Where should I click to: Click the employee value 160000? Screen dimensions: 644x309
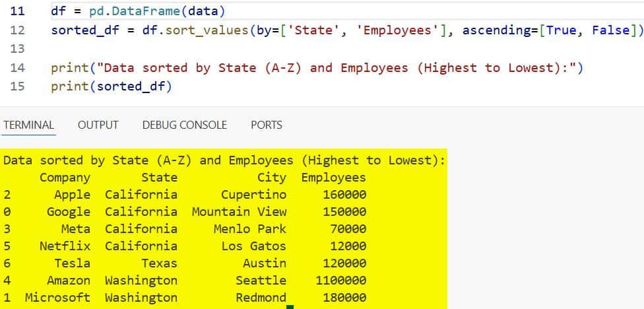point(344,194)
